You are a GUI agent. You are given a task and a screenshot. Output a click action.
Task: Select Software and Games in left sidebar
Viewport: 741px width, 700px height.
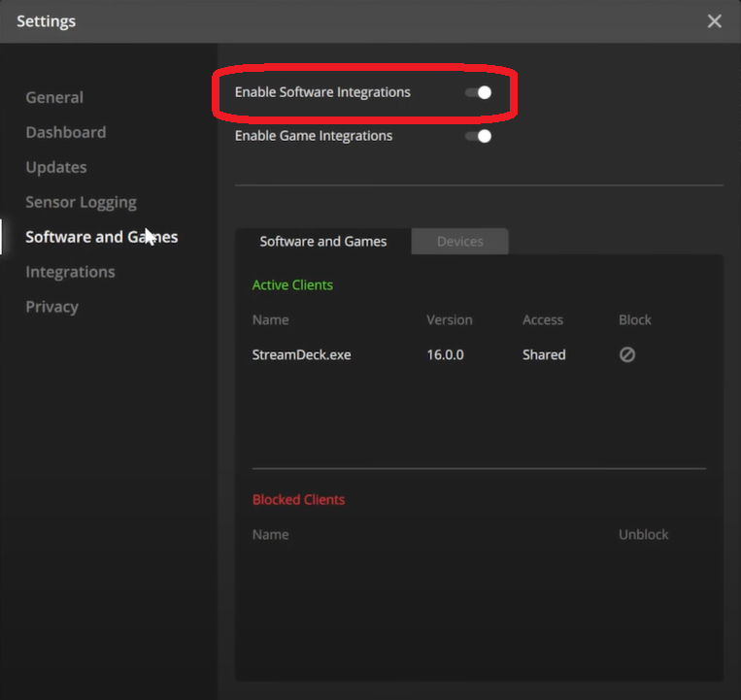(101, 237)
